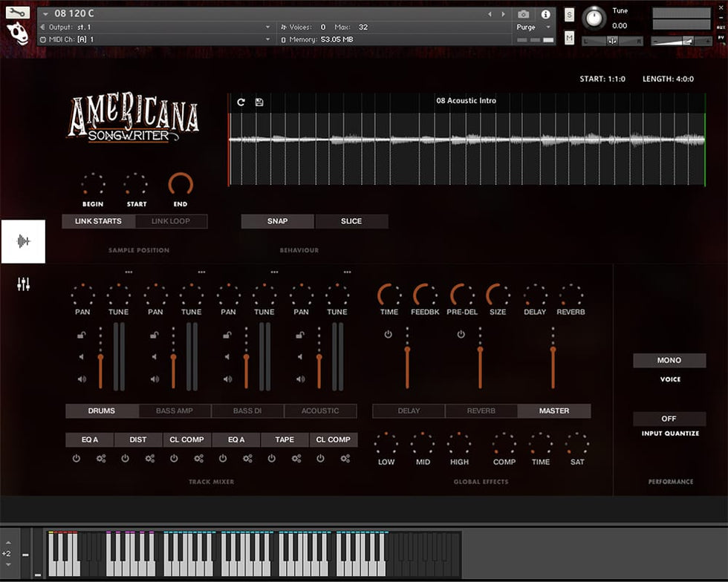Click the save floppy disk icon
Viewport: 728px width, 582px height.
(x=259, y=102)
